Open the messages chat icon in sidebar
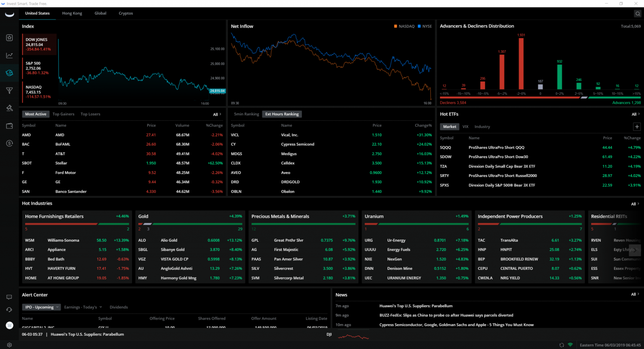The height and width of the screenshot is (349, 644). [9, 297]
